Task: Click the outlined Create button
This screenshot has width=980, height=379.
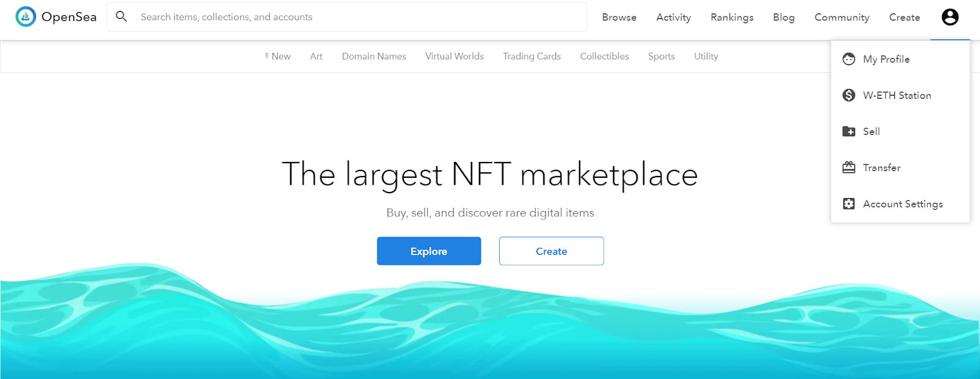Action: 551,251
